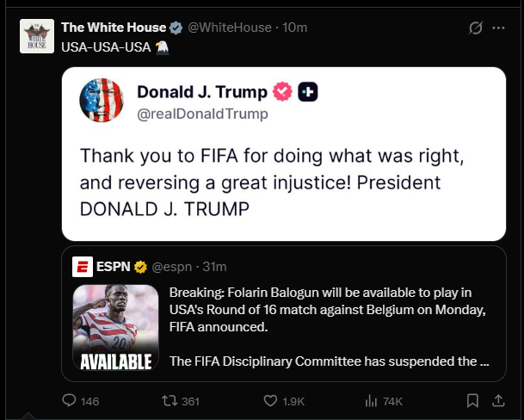Like the tweet with the heart icon
Viewport: 524px width, 420px height.
click(x=270, y=400)
